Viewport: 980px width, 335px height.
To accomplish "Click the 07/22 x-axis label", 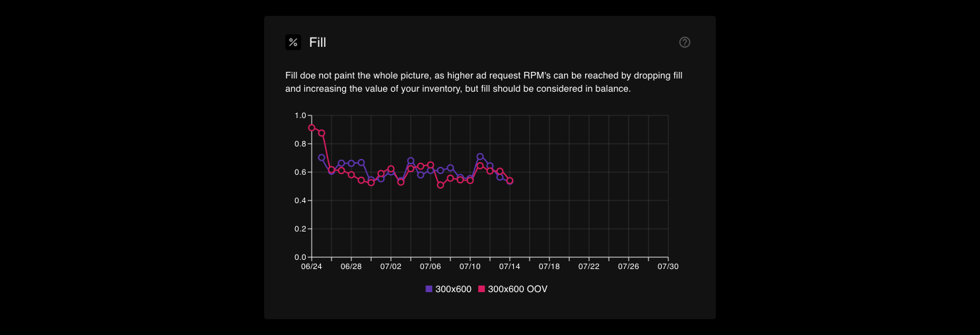I will 589,267.
